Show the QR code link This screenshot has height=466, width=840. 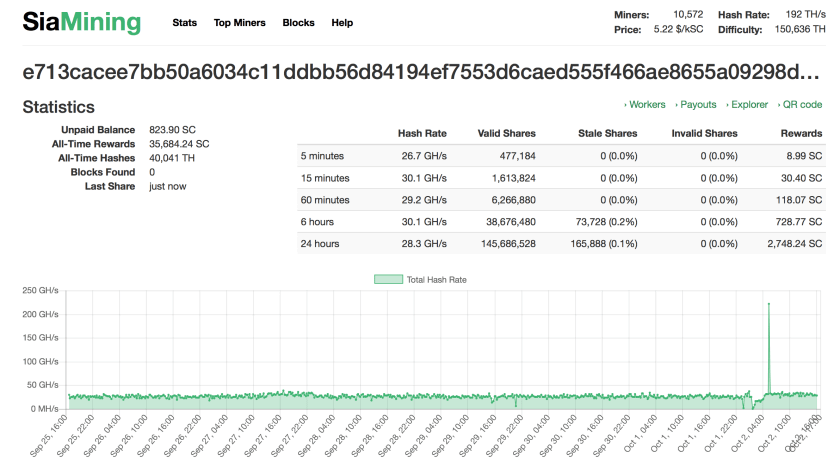tap(801, 105)
